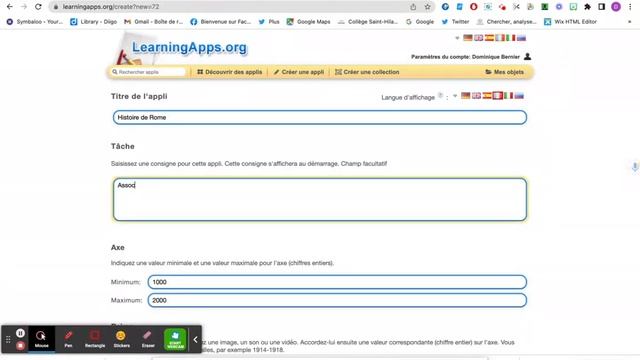Stop the screen recording
640x360 pixels.
pyautogui.click(x=20, y=346)
